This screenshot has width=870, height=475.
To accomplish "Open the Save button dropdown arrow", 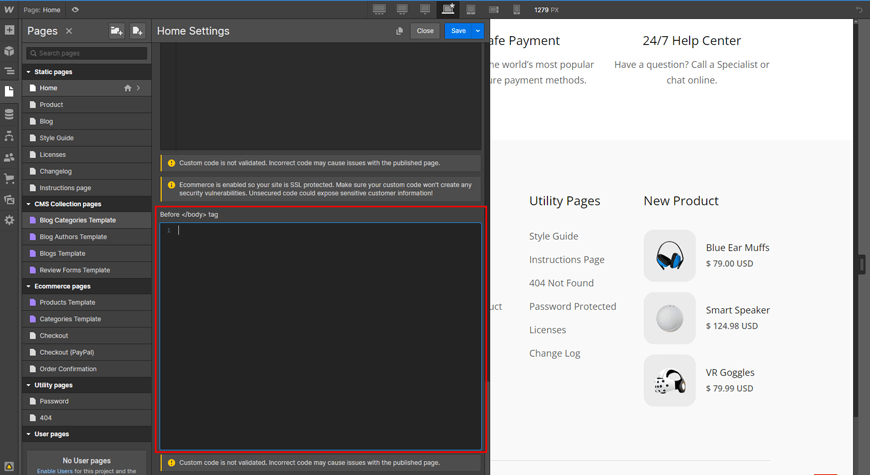I will tap(478, 31).
